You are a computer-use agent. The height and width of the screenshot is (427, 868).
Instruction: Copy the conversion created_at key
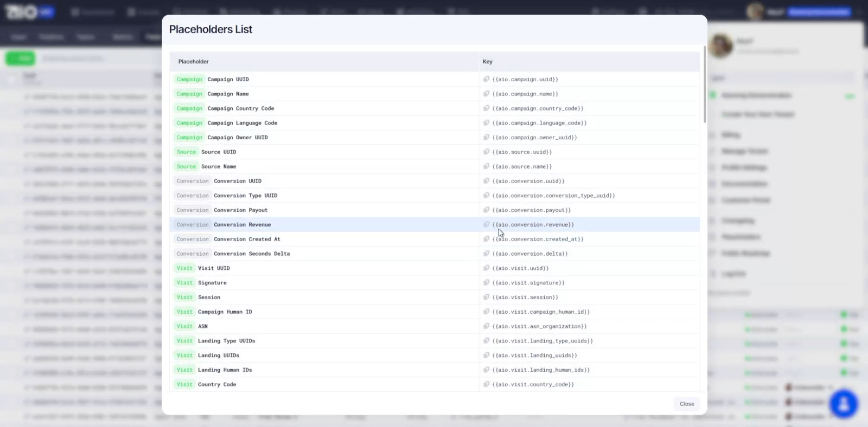pos(486,239)
